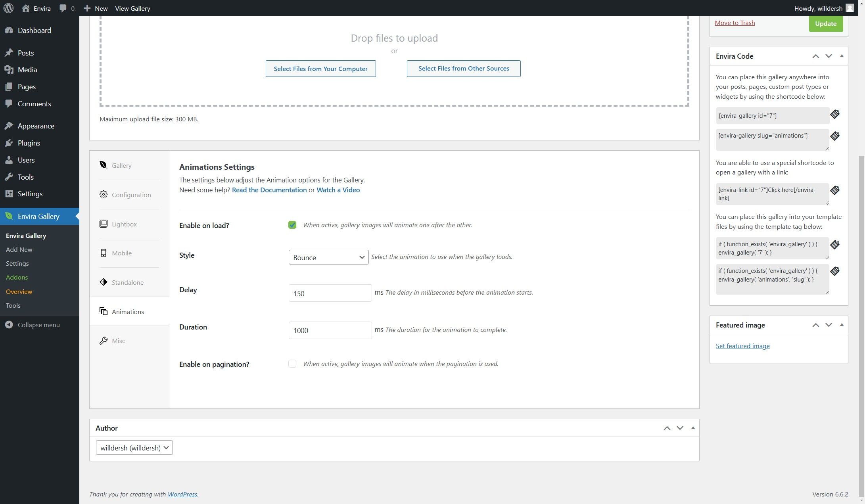The width and height of the screenshot is (865, 504).
Task: Click the Move to Trash link
Action: pyautogui.click(x=735, y=23)
